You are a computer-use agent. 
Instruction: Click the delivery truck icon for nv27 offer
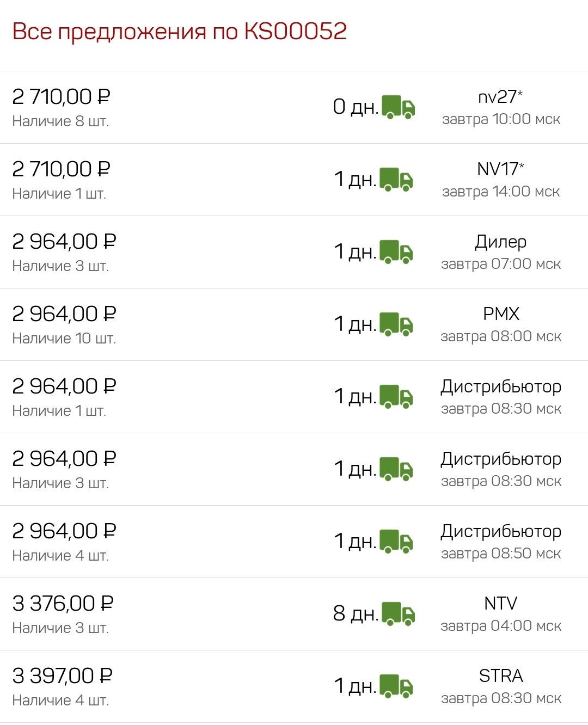pos(398,107)
